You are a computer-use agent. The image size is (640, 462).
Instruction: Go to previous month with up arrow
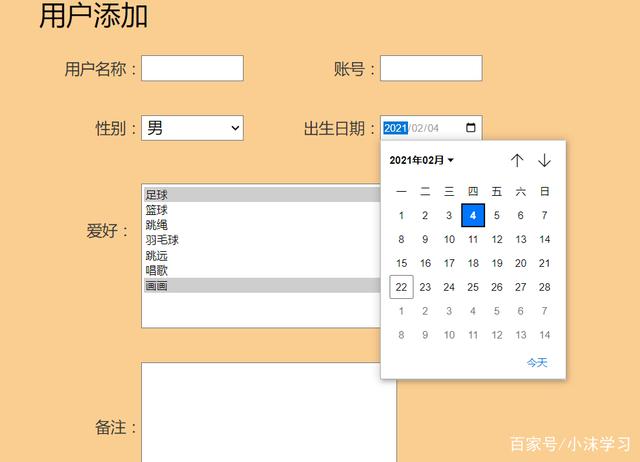click(x=517, y=160)
